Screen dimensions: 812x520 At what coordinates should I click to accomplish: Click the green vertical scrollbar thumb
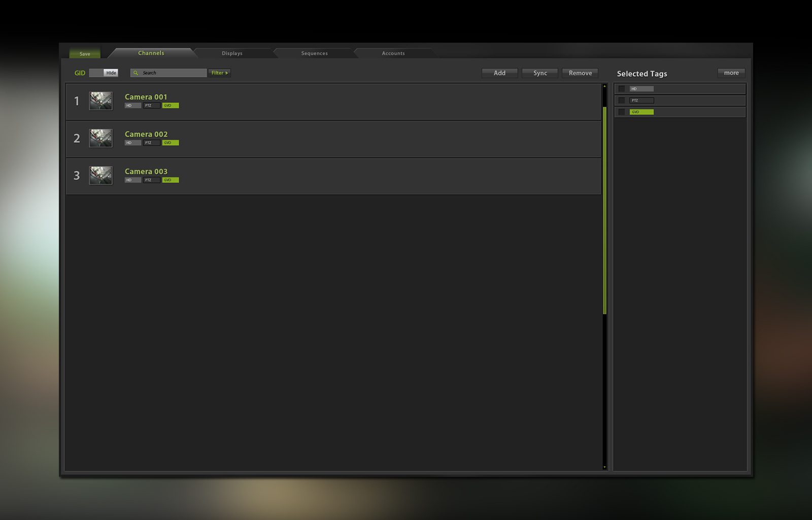604,211
